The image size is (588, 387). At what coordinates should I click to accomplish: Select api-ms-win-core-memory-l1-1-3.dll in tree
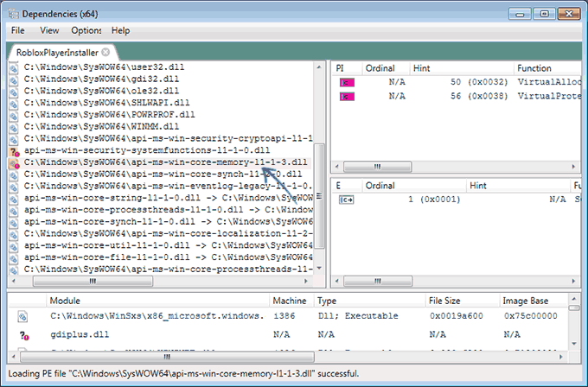[166, 162]
